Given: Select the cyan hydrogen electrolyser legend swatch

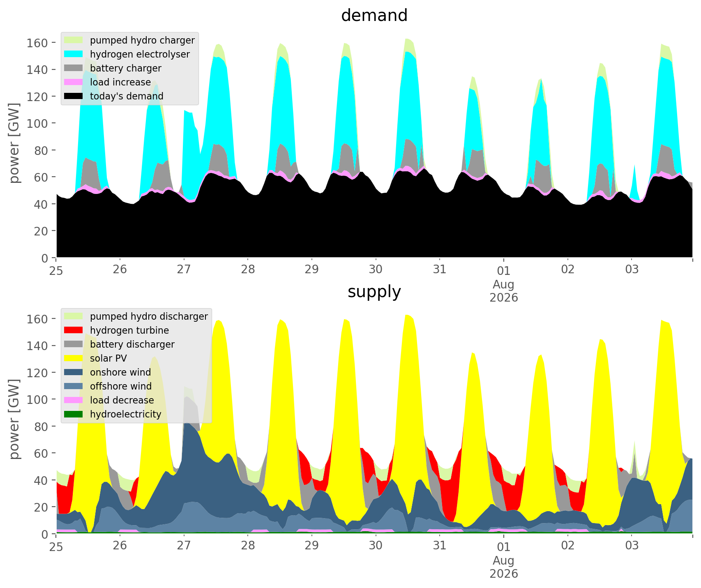Looking at the screenshot, I should 74,54.
